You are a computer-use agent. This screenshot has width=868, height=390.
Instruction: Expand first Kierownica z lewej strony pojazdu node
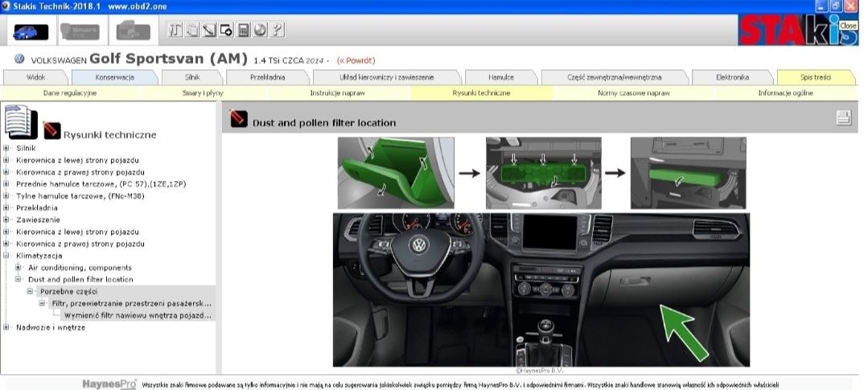6,160
